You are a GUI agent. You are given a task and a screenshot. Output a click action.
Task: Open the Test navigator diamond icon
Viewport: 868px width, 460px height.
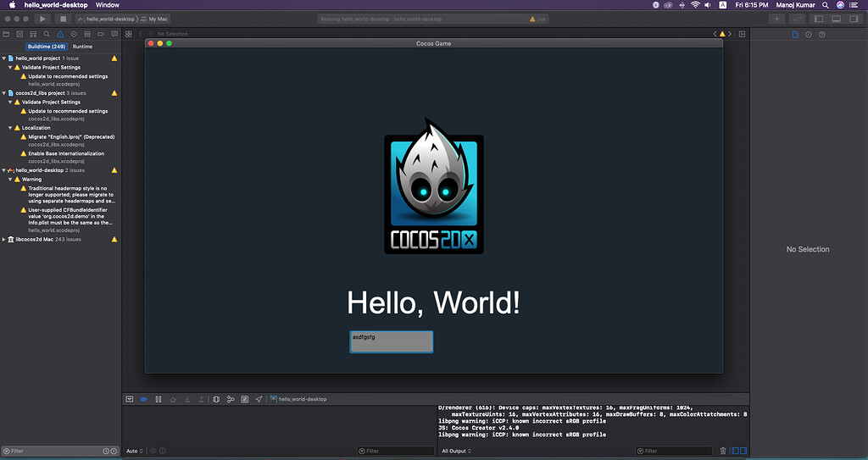tap(74, 34)
